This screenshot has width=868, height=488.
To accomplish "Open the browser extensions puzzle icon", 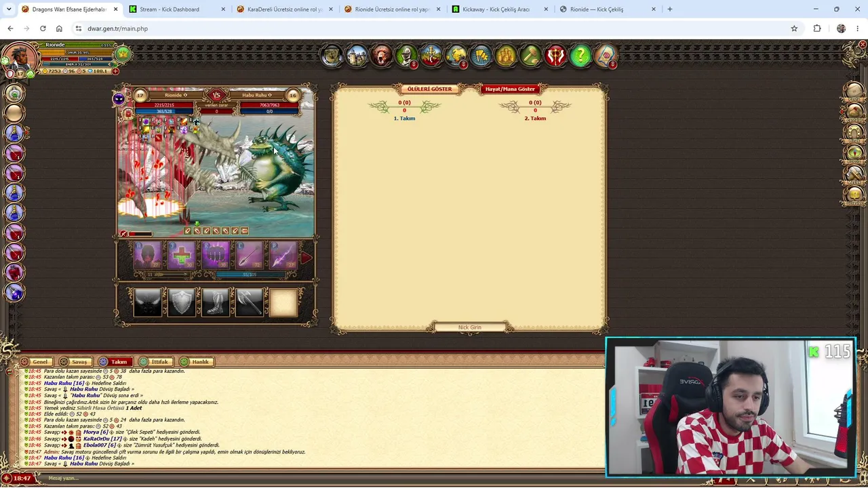I will [817, 28].
